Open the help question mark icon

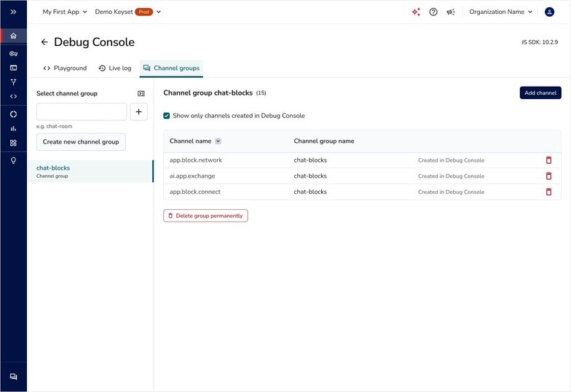433,12
